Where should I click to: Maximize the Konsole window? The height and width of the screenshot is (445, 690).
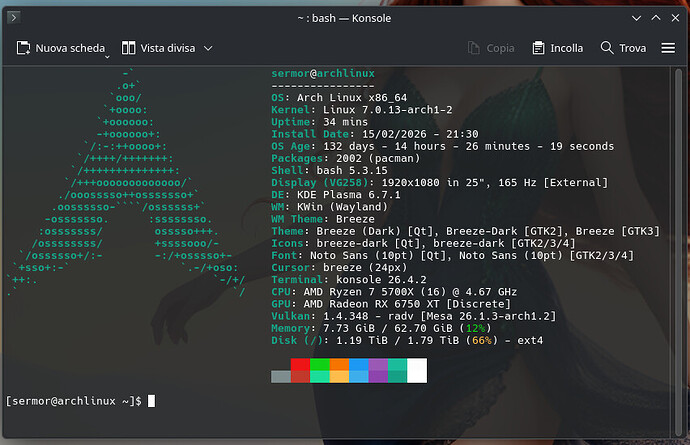point(656,18)
